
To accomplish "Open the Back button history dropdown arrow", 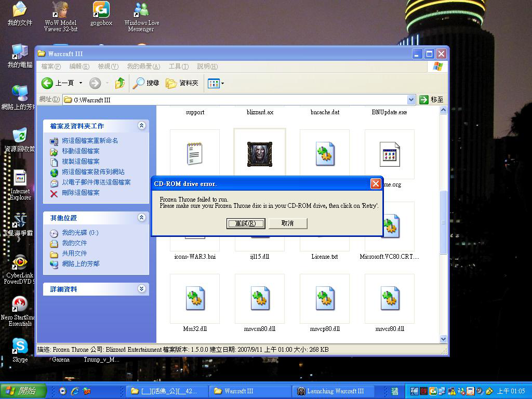I will [81, 83].
